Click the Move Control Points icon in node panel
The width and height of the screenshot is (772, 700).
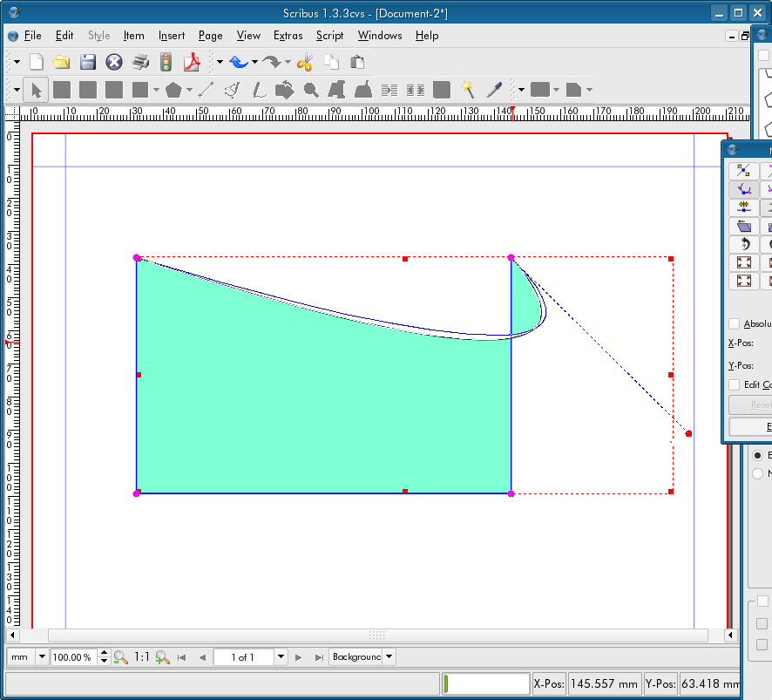click(743, 189)
